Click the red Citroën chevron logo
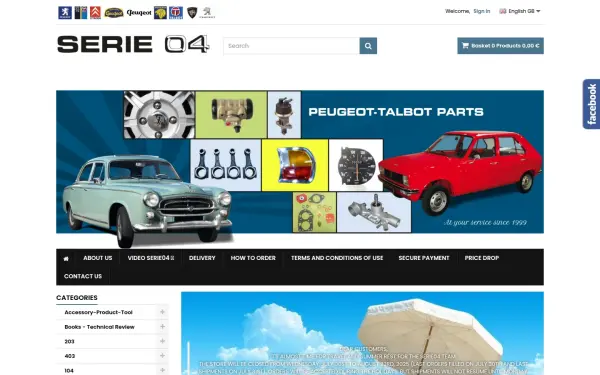600x375 pixels. (95, 13)
